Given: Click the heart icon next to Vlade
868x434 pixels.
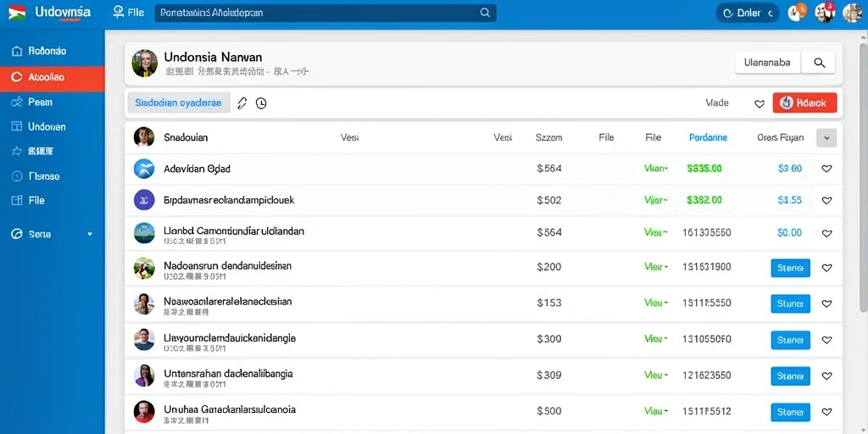Looking at the screenshot, I should 759,103.
